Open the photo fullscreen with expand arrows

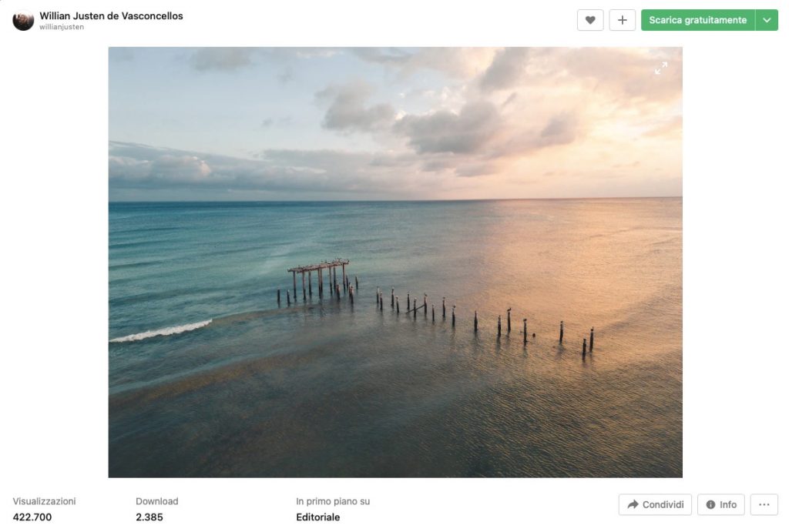(661, 69)
